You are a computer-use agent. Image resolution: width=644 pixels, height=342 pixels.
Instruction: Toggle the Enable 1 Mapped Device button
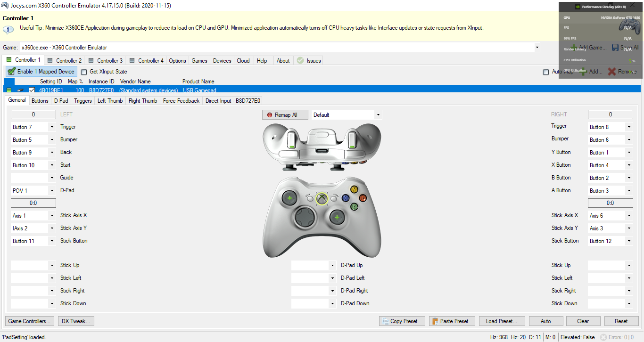(x=41, y=72)
